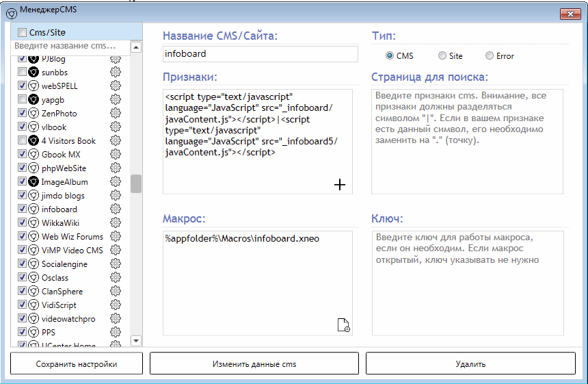The width and height of the screenshot is (588, 384).
Task: Select the CMS type radio button
Action: (390, 55)
